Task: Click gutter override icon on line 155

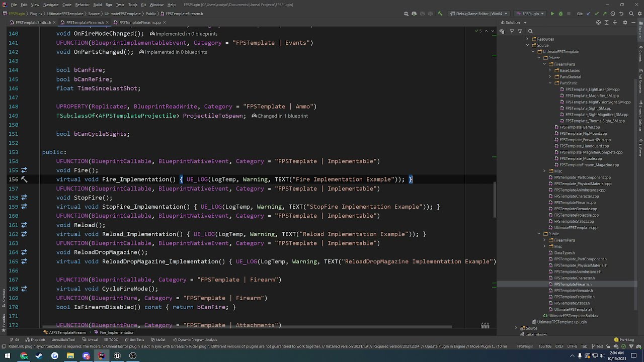Action: pos(24,170)
